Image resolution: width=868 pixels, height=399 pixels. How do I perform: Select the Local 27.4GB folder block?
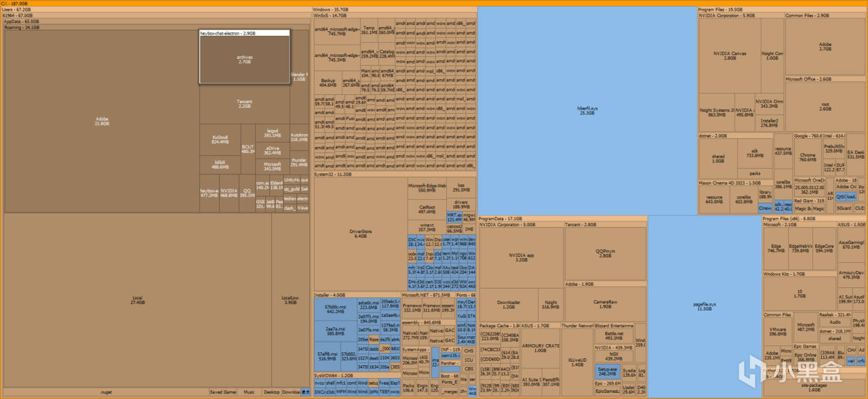click(x=138, y=301)
